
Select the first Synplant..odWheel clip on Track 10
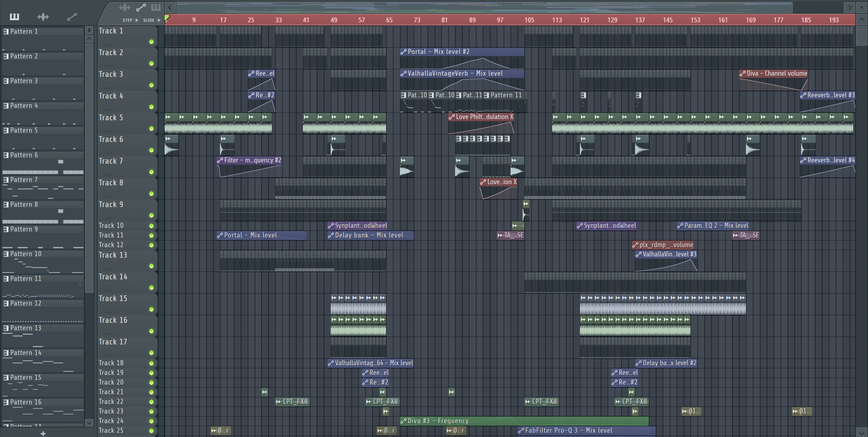[x=357, y=226]
